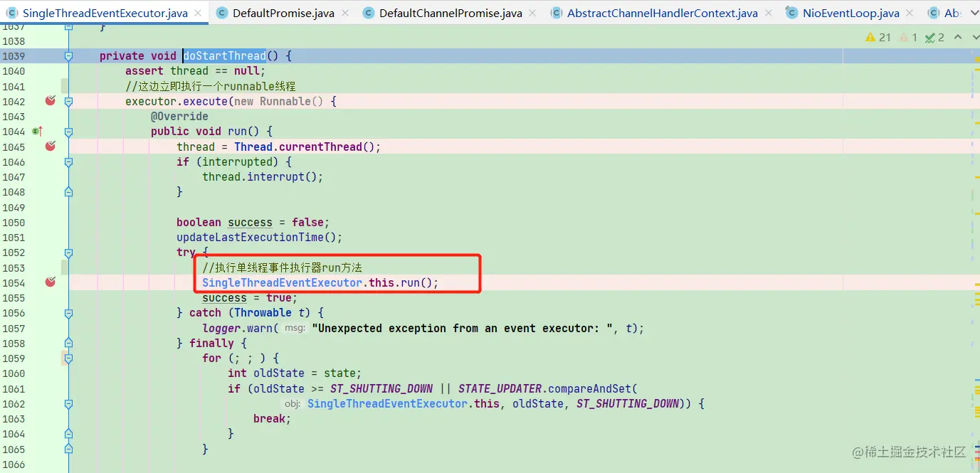This screenshot has height=473, width=980.
Task: Click the 'msg:' parameter hint
Action: pyautogui.click(x=295, y=328)
